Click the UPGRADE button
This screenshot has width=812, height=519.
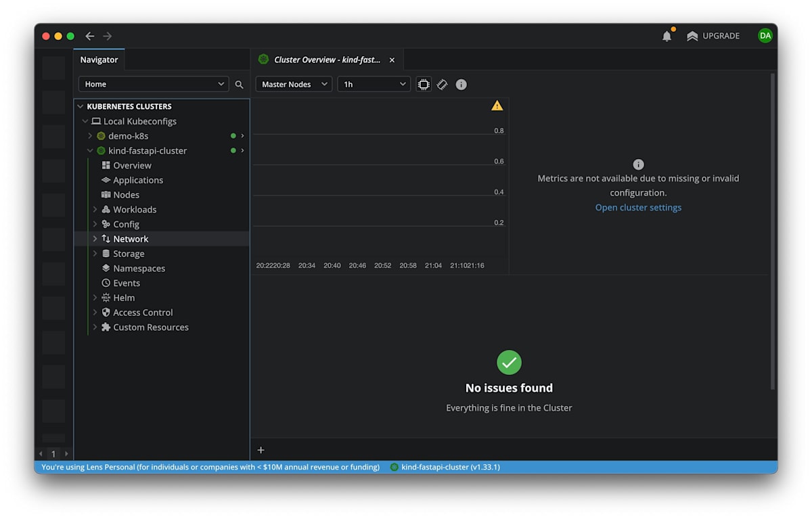[x=713, y=36]
